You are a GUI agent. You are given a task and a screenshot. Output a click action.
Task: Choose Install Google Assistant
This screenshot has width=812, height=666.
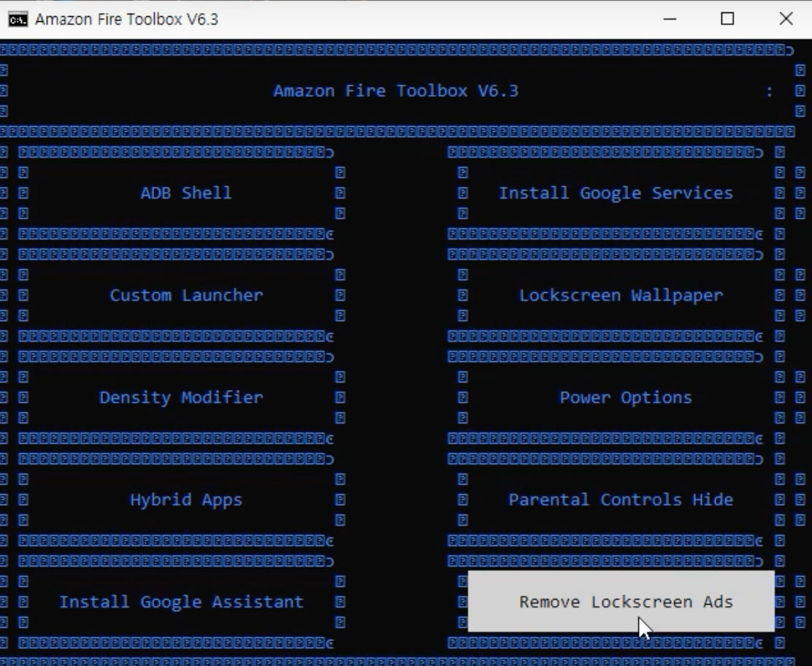pyautogui.click(x=181, y=602)
